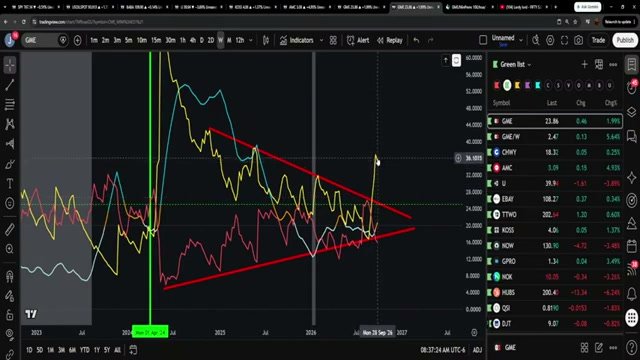The width and height of the screenshot is (640, 360).
Task: Toggle hide all drawings eye
Action: pyautogui.click(x=10, y=334)
